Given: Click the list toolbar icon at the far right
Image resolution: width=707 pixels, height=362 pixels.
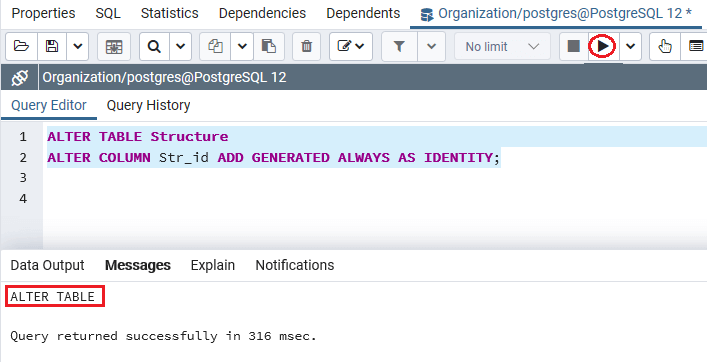Looking at the screenshot, I should pos(695,46).
